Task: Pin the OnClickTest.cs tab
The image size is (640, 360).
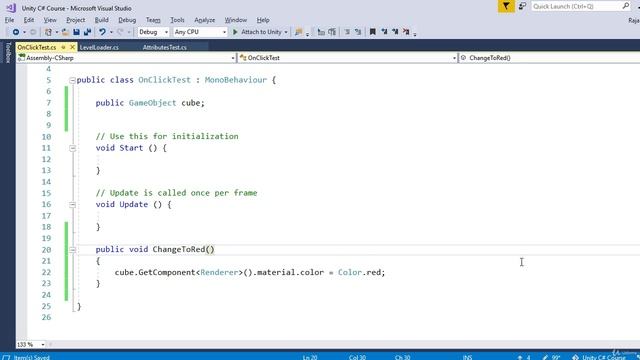Action: click(63, 47)
